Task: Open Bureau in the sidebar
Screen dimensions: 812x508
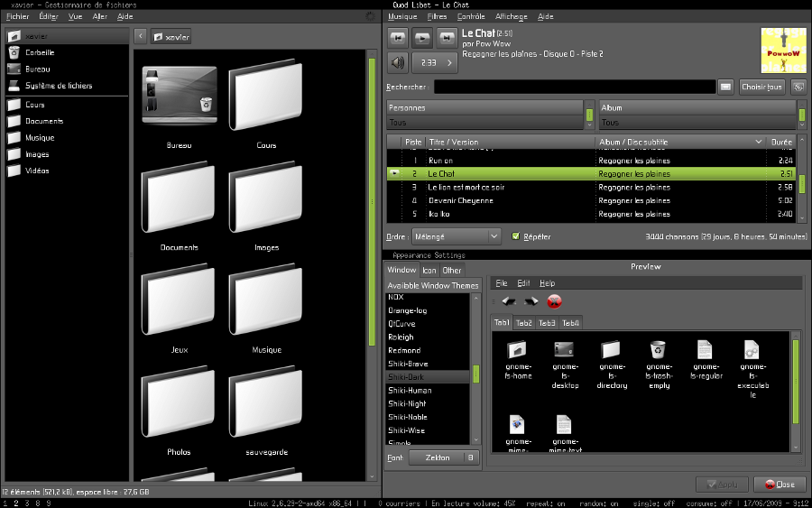Action: pos(67,69)
